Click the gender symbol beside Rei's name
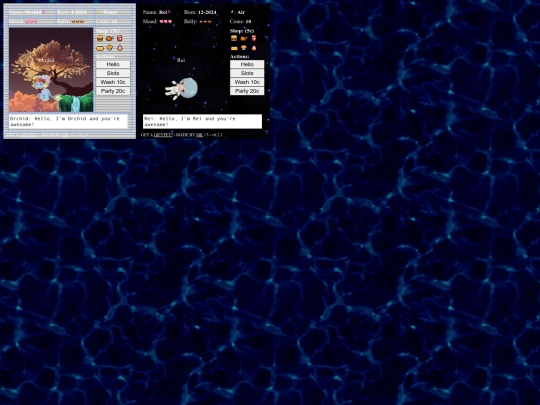Screen dimensions: 540x405 pos(169,12)
